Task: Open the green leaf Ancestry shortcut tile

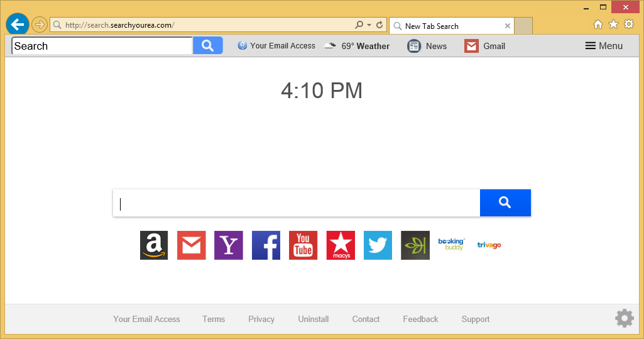Action: tap(415, 245)
